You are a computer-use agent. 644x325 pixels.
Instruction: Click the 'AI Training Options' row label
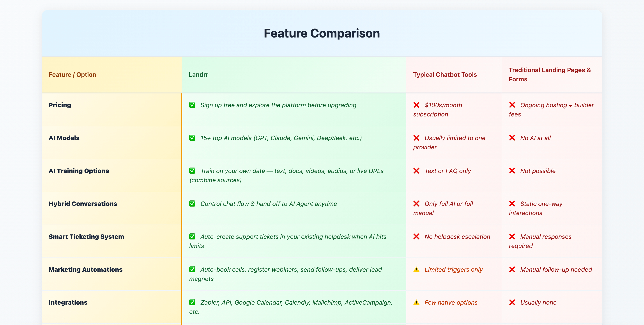[x=79, y=171]
